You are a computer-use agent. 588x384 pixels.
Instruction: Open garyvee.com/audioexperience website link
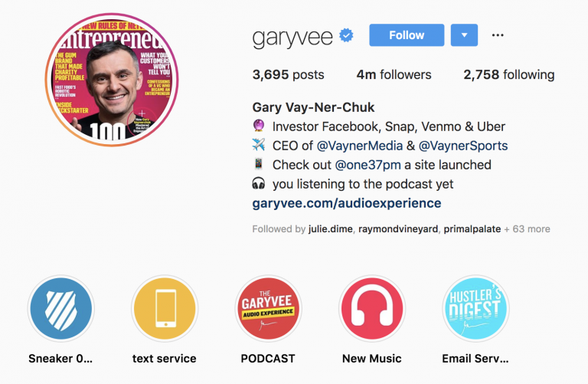pyautogui.click(x=347, y=203)
